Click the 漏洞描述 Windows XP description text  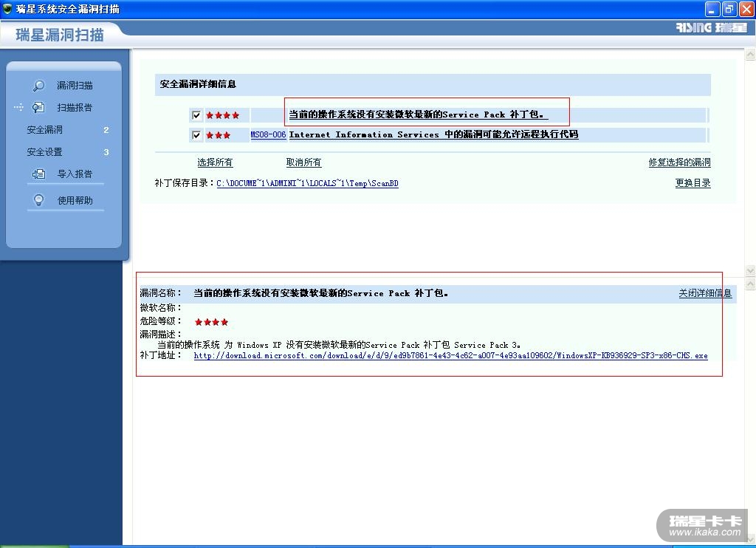[339, 345]
